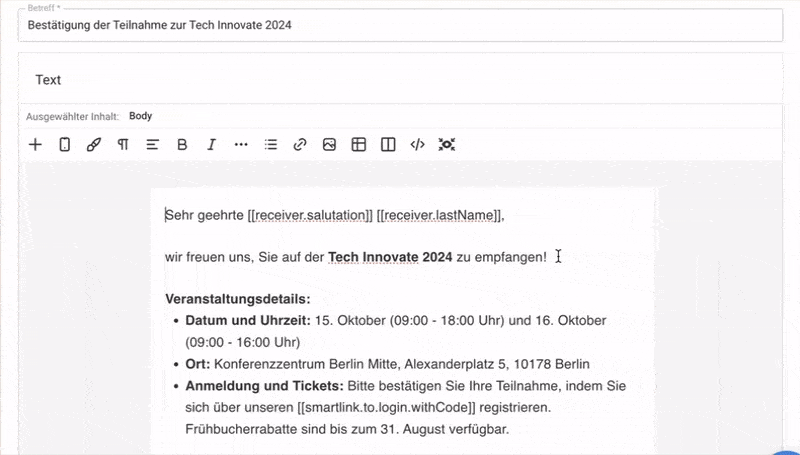The height and width of the screenshot is (455, 800).
Task: Click the fullscreen focus icon in toolbar
Action: (447, 144)
